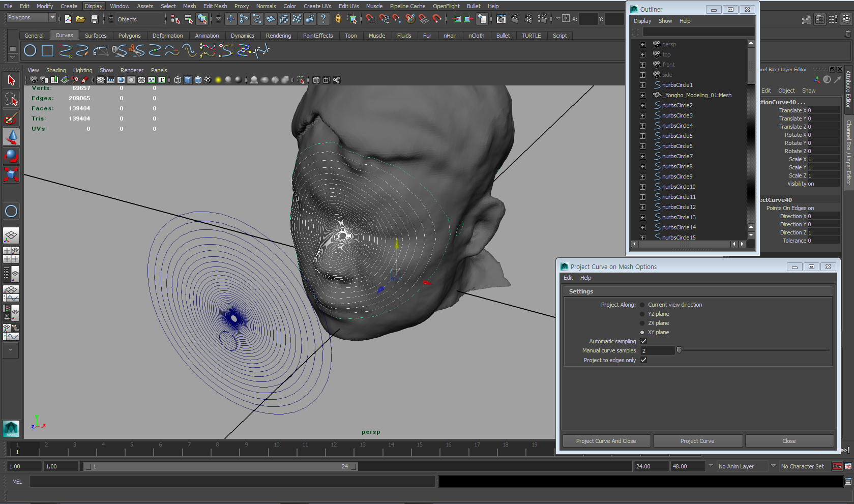Screen dimensions: 854x504
Task: Toggle viewport use all lights icon
Action: tap(218, 80)
